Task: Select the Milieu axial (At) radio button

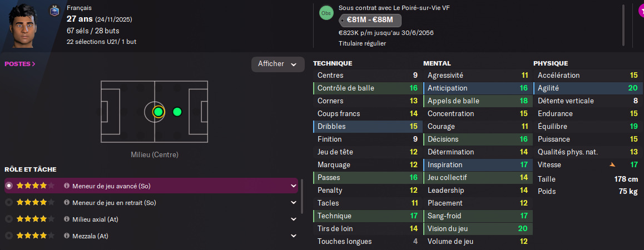Action: pyautogui.click(x=8, y=219)
